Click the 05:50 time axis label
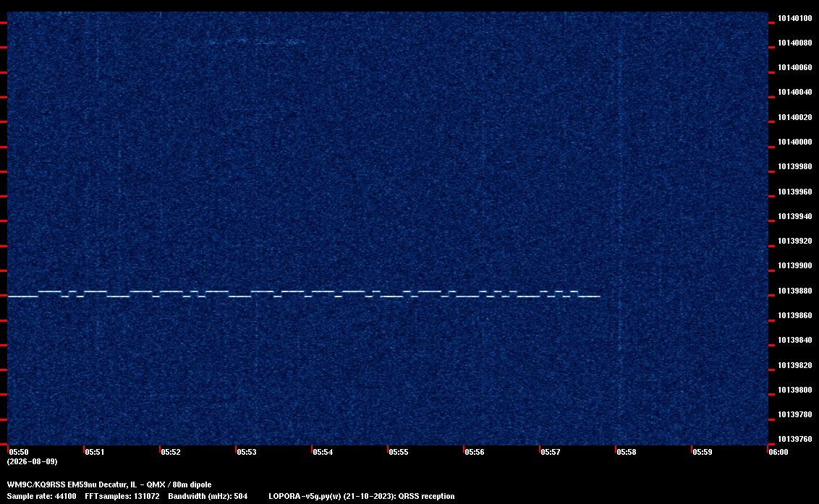This screenshot has width=819, height=504. coord(19,452)
